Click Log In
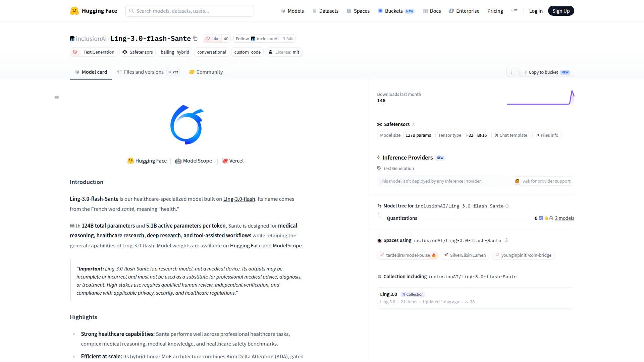Viewport: 644px width, 362px height. click(536, 11)
